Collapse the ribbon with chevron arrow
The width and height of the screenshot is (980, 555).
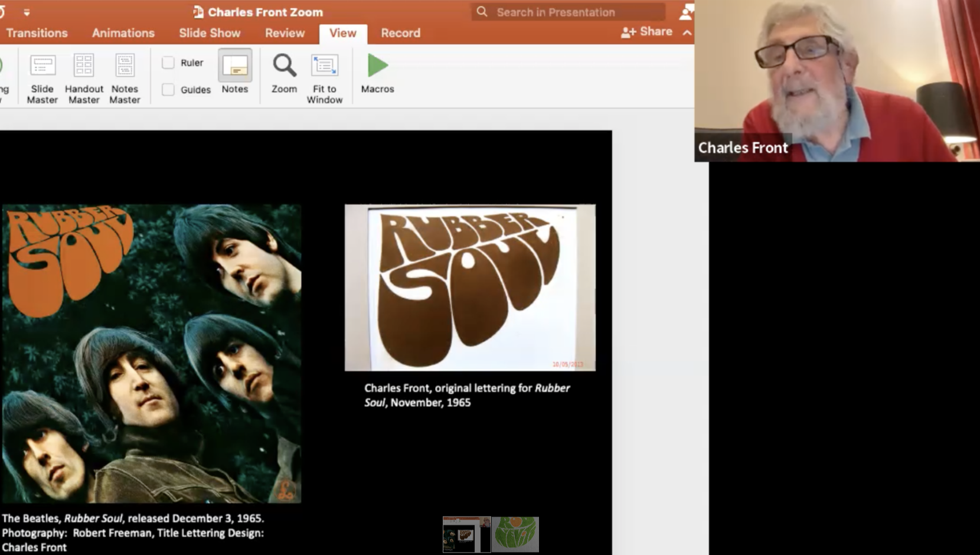coord(687,33)
